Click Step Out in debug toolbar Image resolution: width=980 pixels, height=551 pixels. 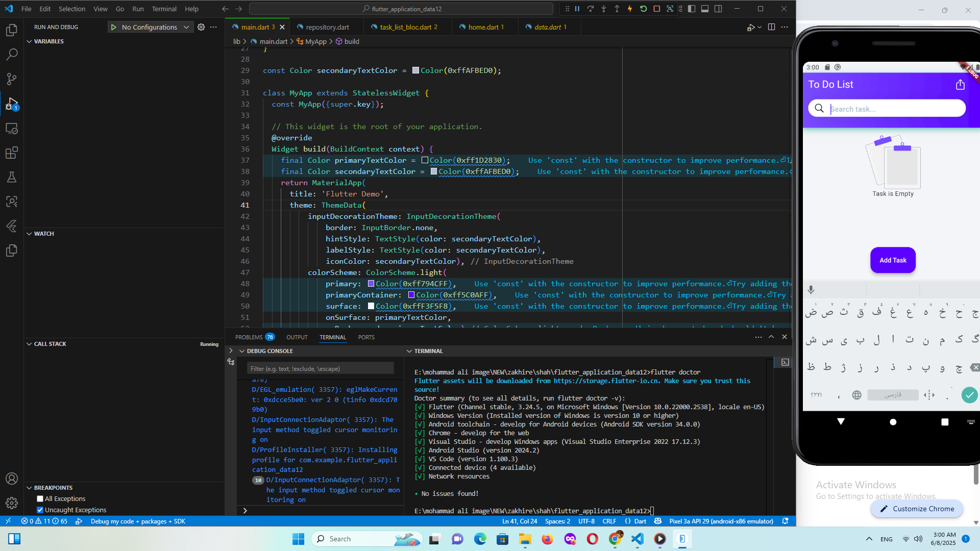tap(617, 9)
